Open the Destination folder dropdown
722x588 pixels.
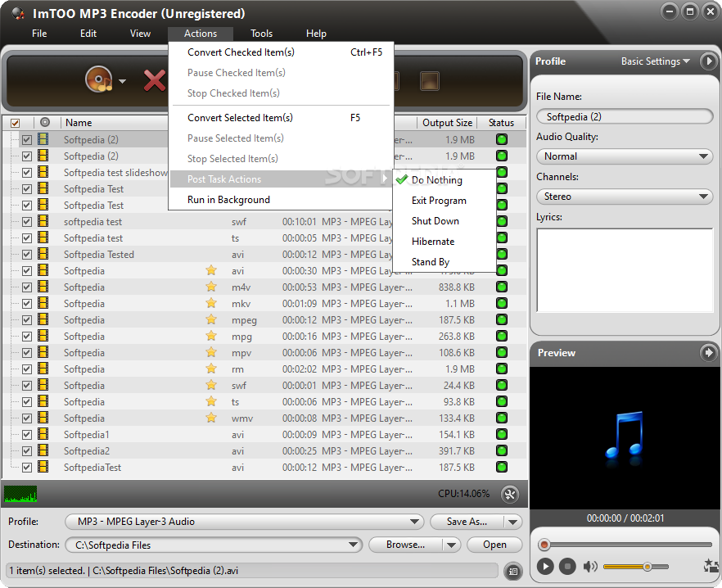click(x=214, y=545)
